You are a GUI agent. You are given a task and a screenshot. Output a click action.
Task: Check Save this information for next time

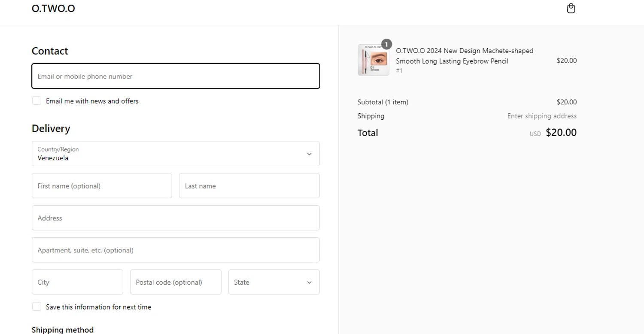[37, 307]
